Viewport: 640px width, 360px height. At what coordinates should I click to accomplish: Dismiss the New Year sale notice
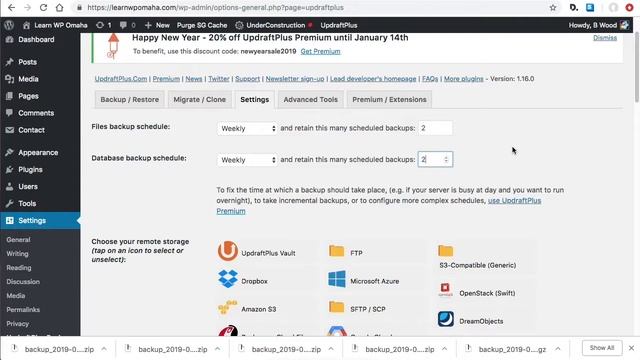point(604,38)
